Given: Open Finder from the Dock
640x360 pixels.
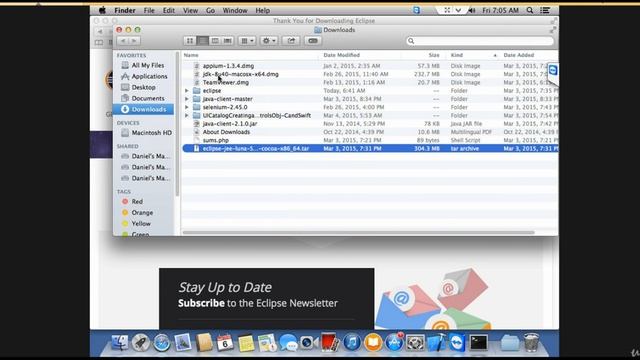Looking at the screenshot, I should tap(120, 343).
